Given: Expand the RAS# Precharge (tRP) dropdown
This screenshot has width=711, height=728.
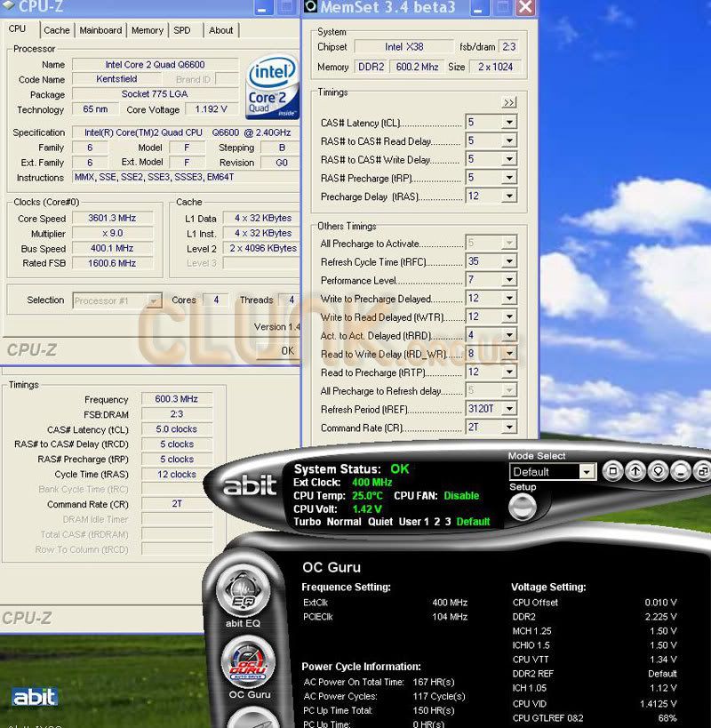Looking at the screenshot, I should tap(509, 178).
